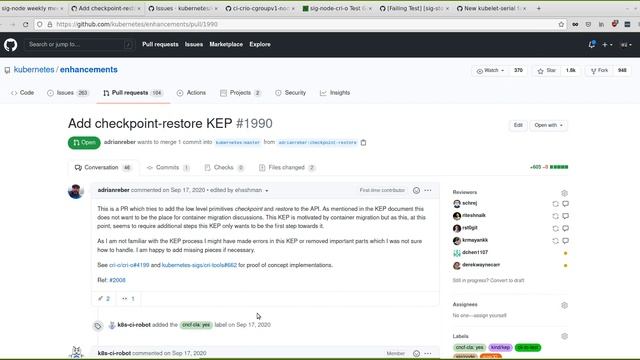Switch to the Code tab
The height and width of the screenshot is (360, 640).
pos(22,93)
